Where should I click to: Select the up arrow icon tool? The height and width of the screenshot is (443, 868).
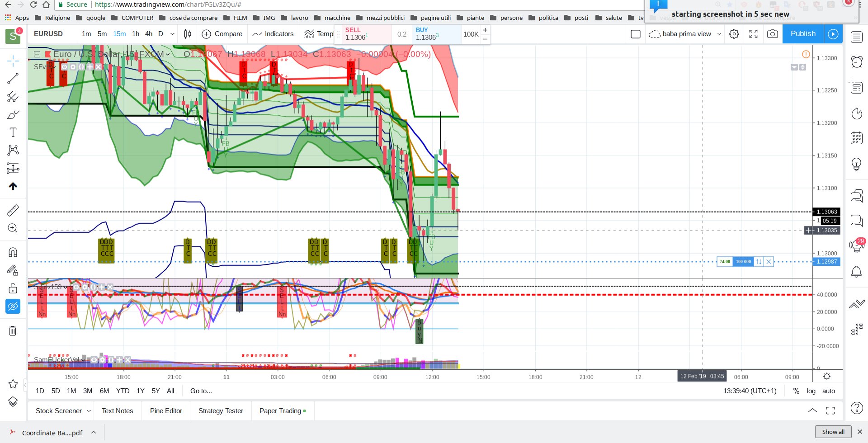13,186
